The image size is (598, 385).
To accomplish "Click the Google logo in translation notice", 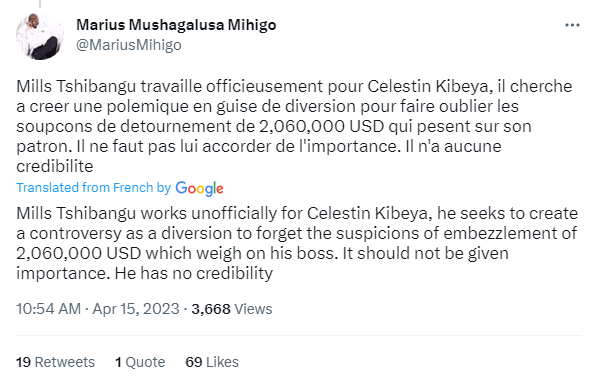I will (199, 188).
